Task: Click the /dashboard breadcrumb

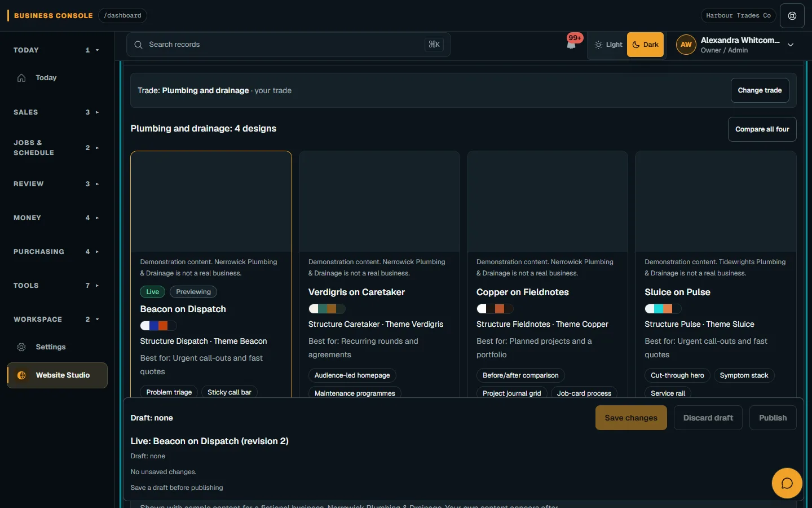Action: click(122, 16)
